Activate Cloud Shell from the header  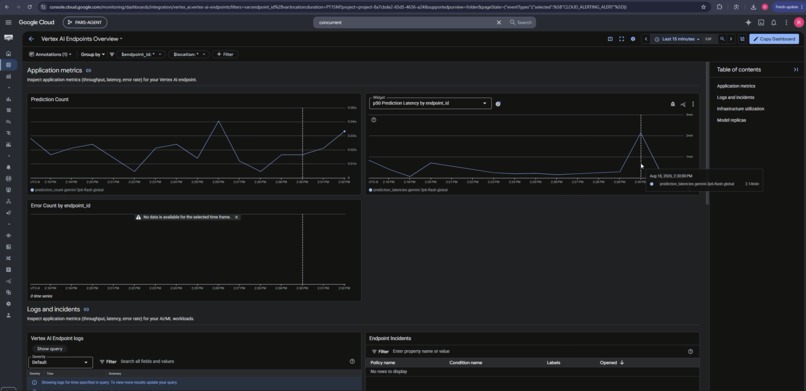point(761,23)
